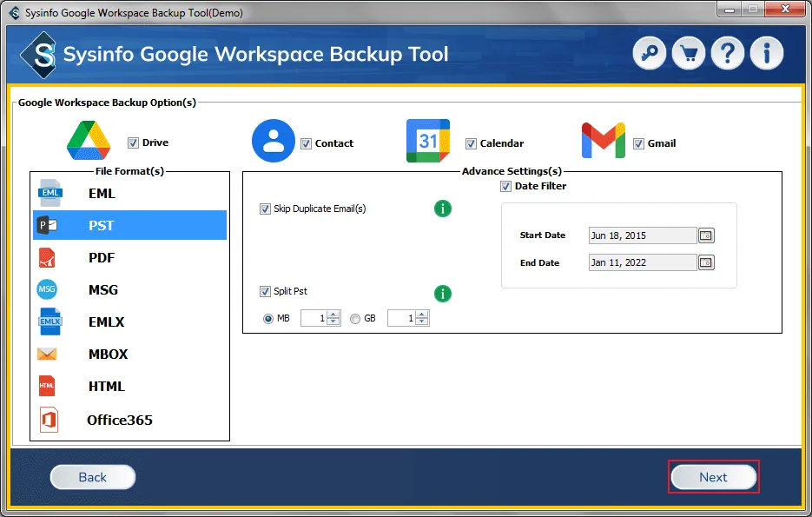Click the key activation icon in header
The height and width of the screenshot is (517, 812).
(649, 54)
